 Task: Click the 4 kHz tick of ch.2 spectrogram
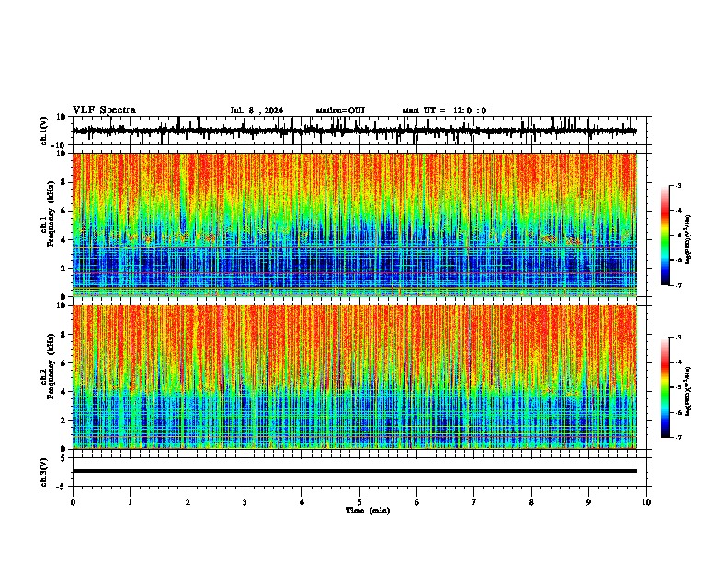pyautogui.click(x=65, y=392)
